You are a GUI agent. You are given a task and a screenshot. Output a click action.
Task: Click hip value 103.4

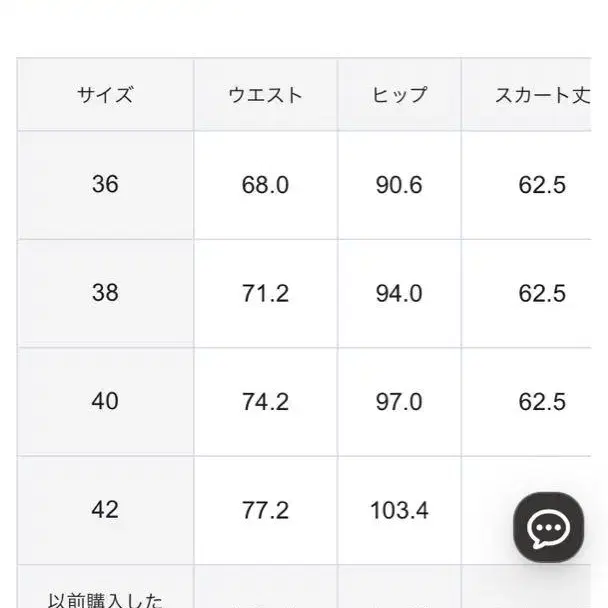[399, 510]
